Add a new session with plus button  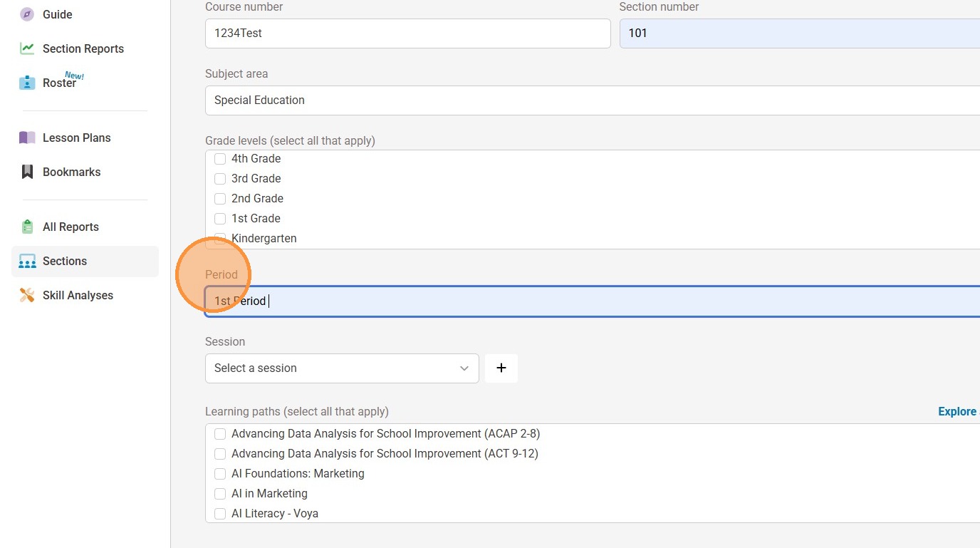pos(501,368)
